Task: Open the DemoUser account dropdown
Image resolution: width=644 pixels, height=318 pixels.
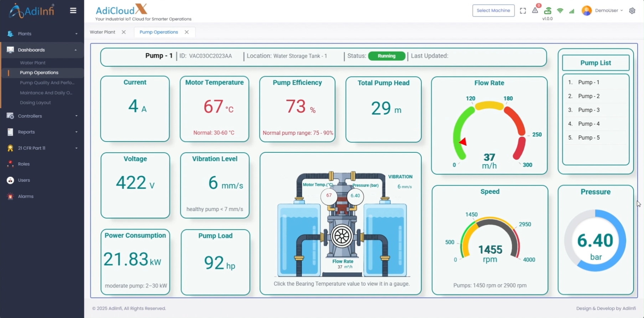Action: tap(608, 11)
